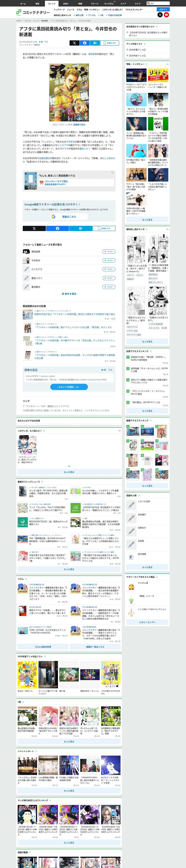This screenshot has height=868, width=186.
Task: Click the ログイン button
Action: (163, 9)
